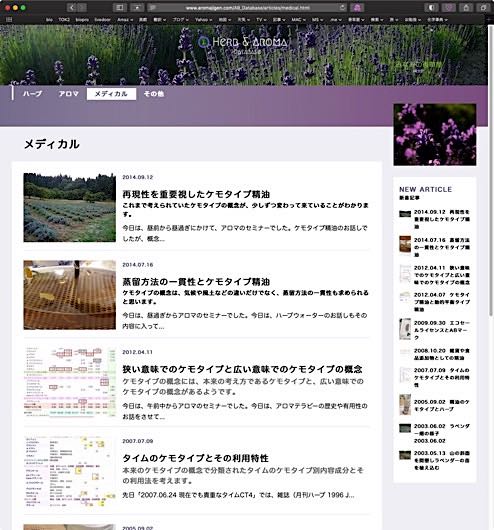Click the lavender field thumbnail for 2014.09.12
494x530 pixels.
(70, 208)
